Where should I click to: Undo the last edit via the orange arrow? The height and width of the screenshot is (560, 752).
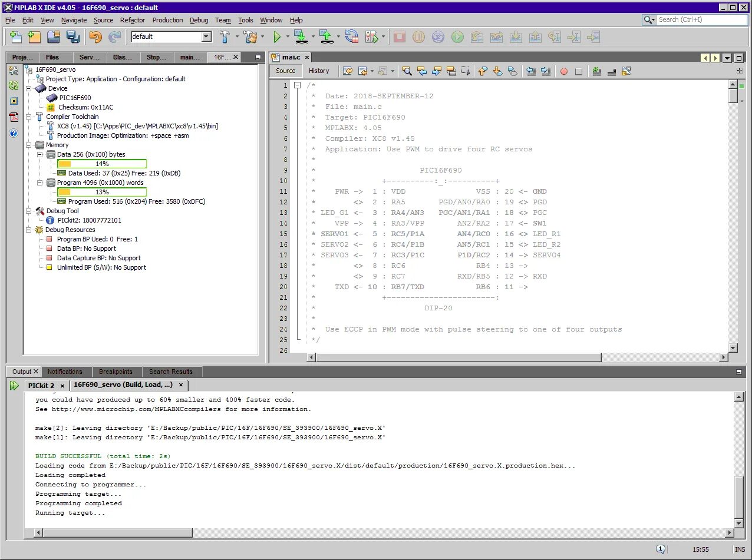point(95,37)
